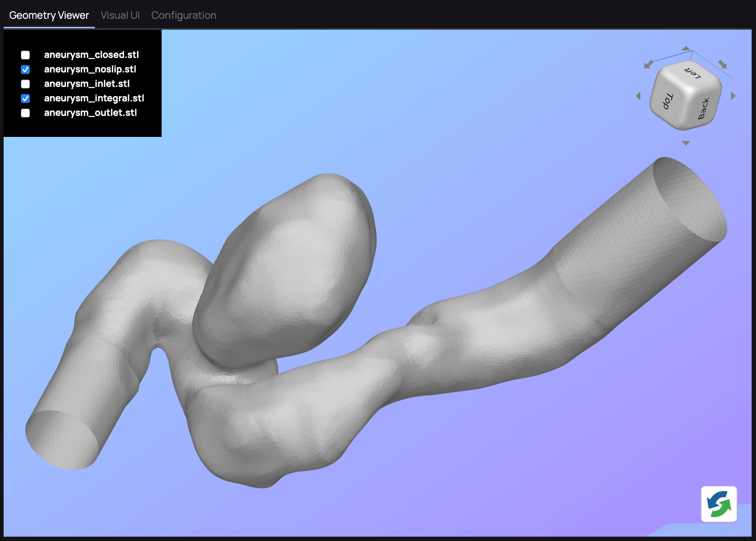This screenshot has height=541, width=756.
Task: Select aneurysm_inlet.stl in the list
Action: [25, 84]
